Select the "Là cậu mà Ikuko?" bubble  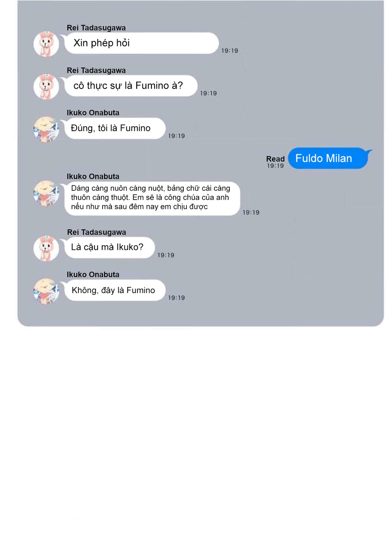point(109,247)
